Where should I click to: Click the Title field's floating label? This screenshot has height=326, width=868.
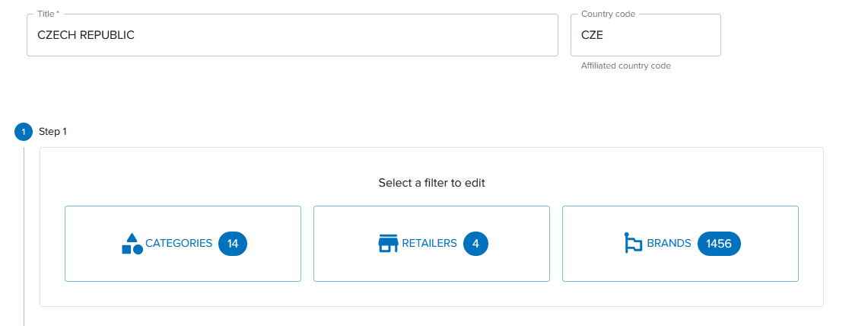pos(49,14)
